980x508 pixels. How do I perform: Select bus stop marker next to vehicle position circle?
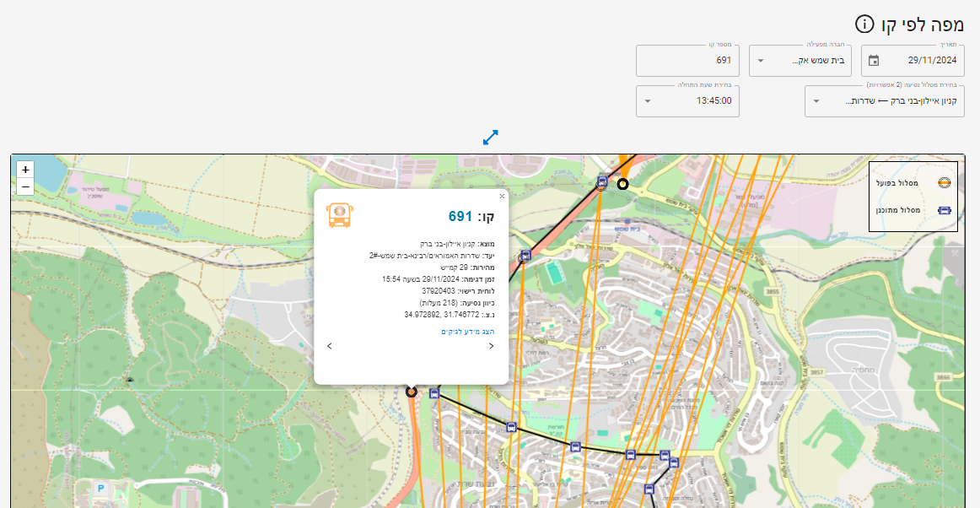[434, 393]
